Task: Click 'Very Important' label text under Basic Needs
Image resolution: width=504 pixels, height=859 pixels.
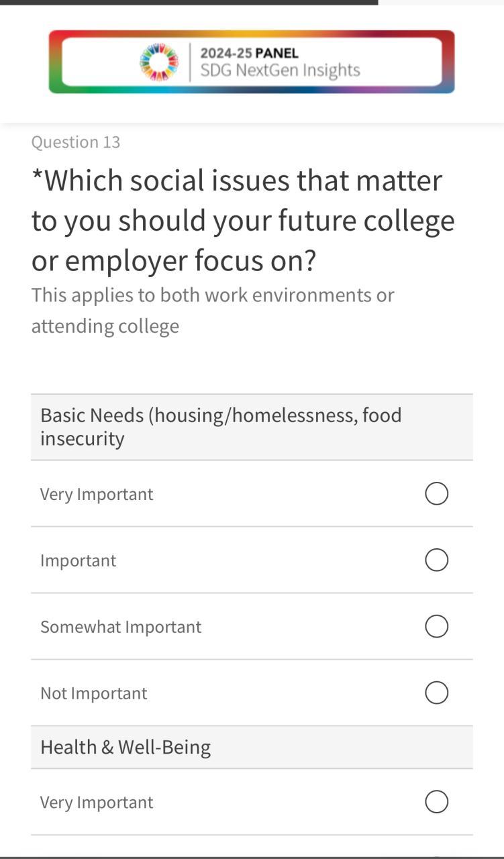Action: [x=97, y=494]
